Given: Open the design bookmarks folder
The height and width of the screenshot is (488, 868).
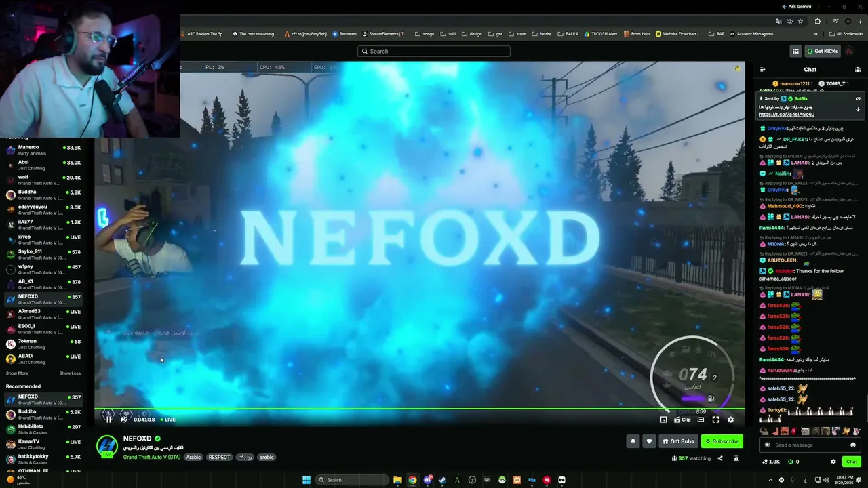Looking at the screenshot, I should [x=472, y=34].
